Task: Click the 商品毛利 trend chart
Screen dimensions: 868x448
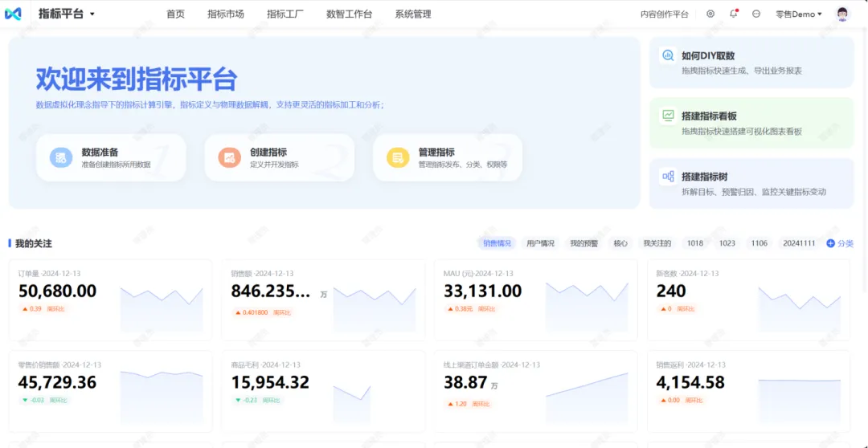Action: (x=352, y=404)
